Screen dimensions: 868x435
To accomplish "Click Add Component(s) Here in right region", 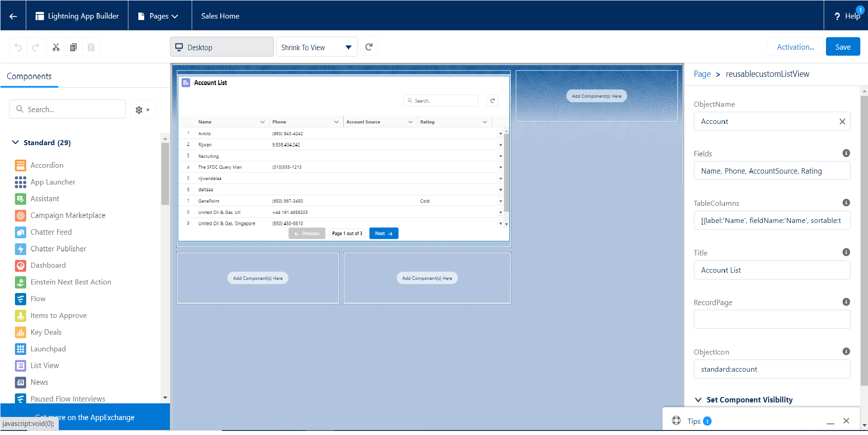I will 596,96.
